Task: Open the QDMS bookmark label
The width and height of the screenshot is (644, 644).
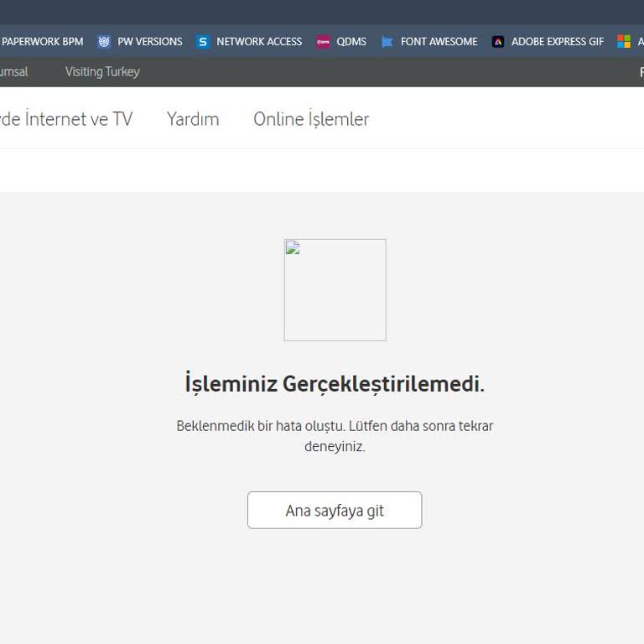Action: (x=351, y=41)
